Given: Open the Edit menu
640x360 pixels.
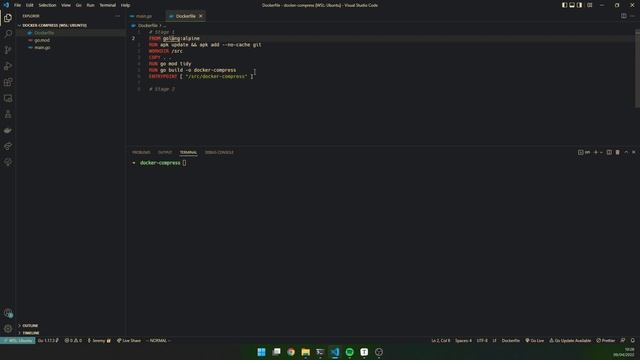Looking at the screenshot, I should pyautogui.click(x=30, y=5).
